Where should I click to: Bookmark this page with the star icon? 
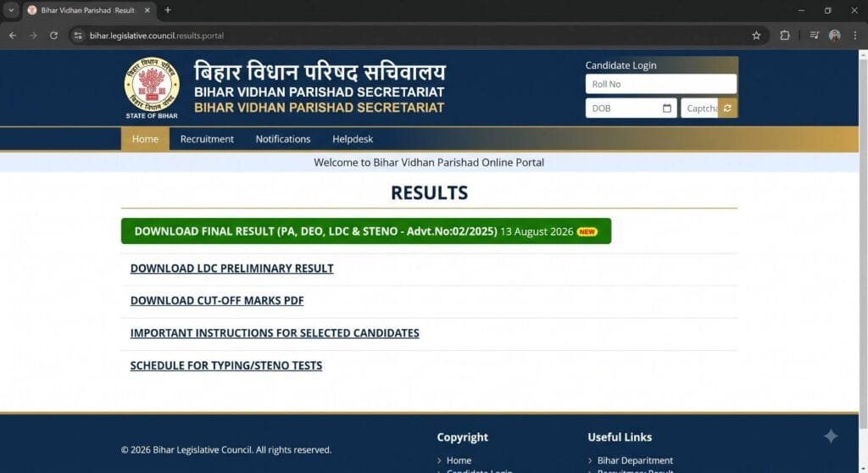click(756, 36)
